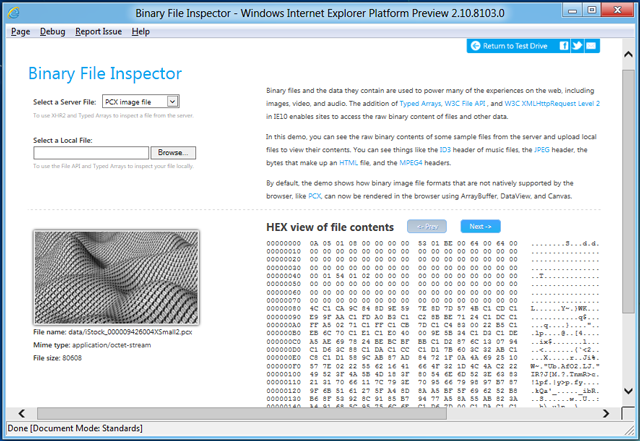Open the W3C File API link
The height and width of the screenshot is (441, 640).
click(465, 103)
